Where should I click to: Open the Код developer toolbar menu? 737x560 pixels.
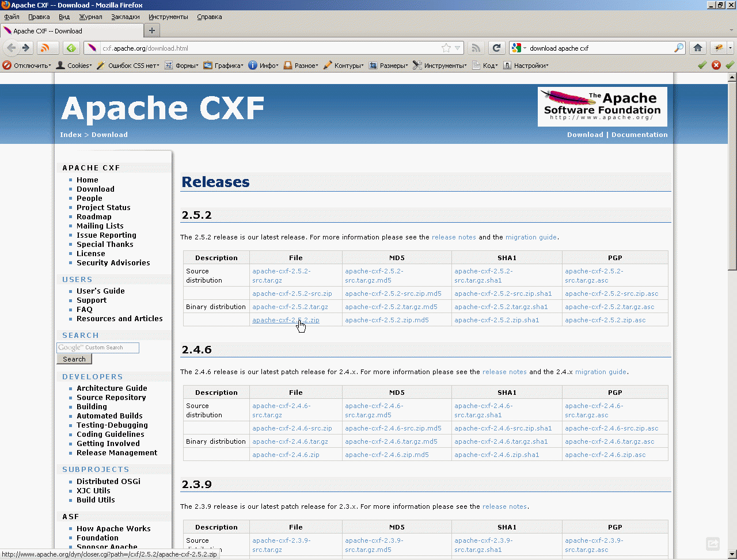[485, 66]
